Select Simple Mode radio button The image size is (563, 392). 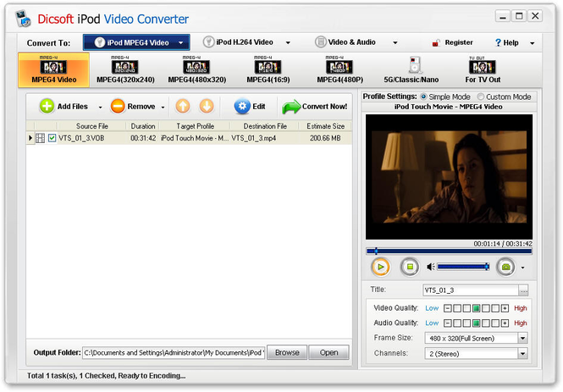[x=423, y=97]
